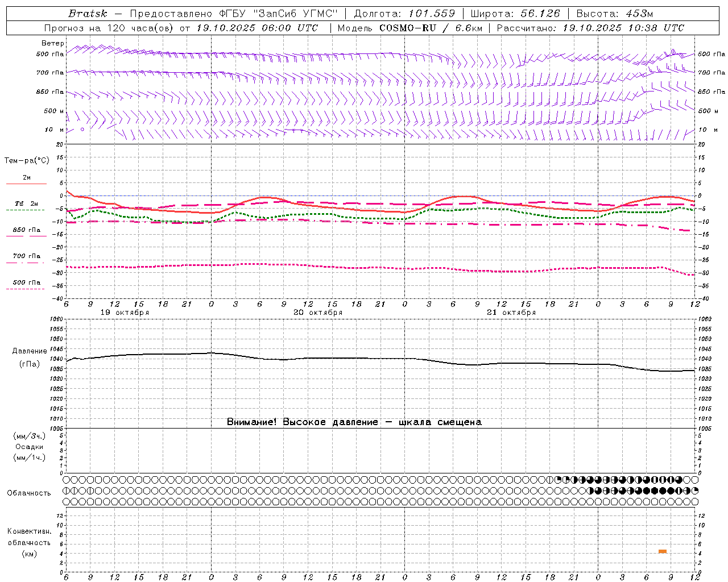The width and height of the screenshot is (728, 582).
Task: Click the 'Ветер' wind panel label
Action: point(53,43)
